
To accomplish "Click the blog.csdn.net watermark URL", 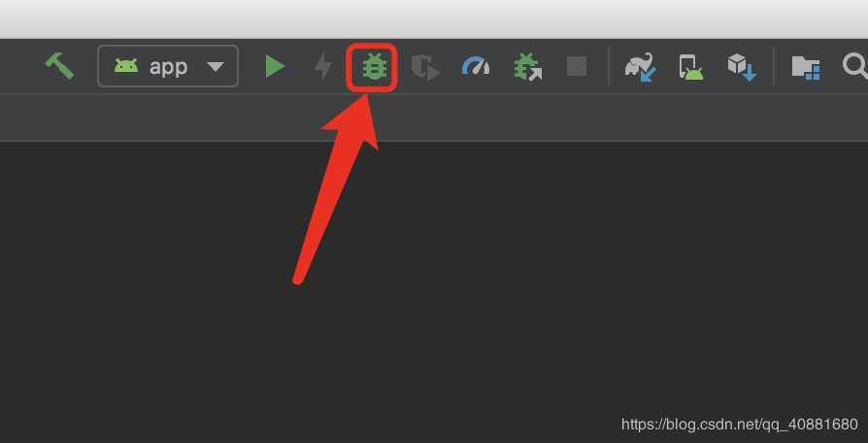I will tap(739, 425).
